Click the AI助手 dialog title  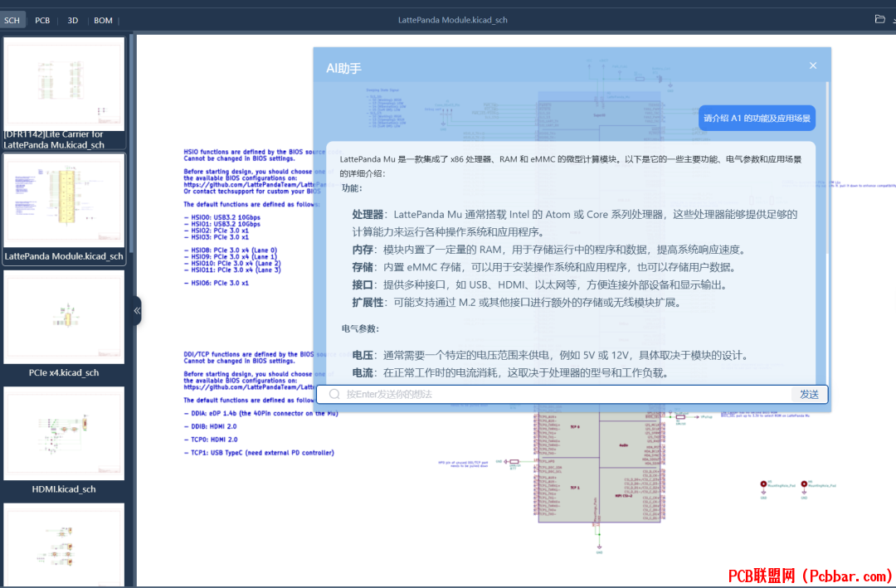point(343,69)
